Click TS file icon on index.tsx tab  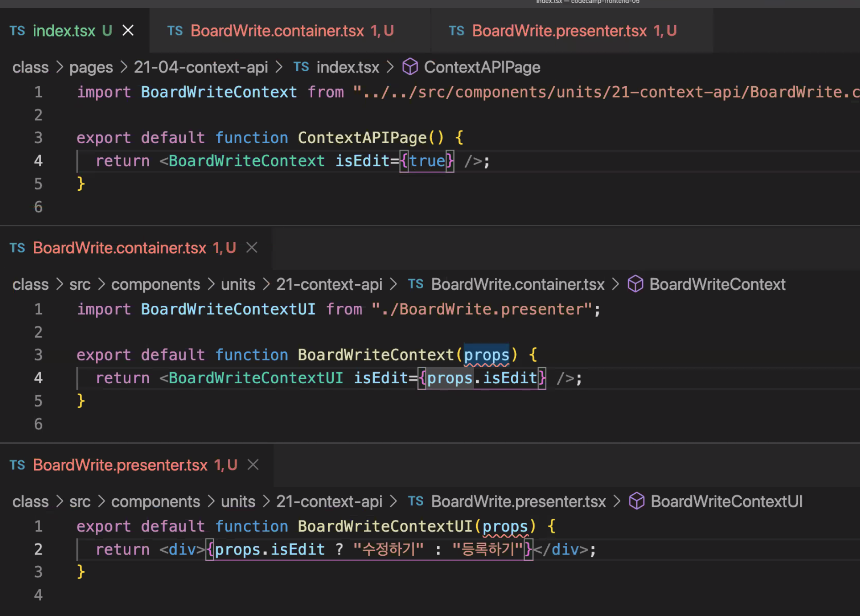[x=17, y=31]
